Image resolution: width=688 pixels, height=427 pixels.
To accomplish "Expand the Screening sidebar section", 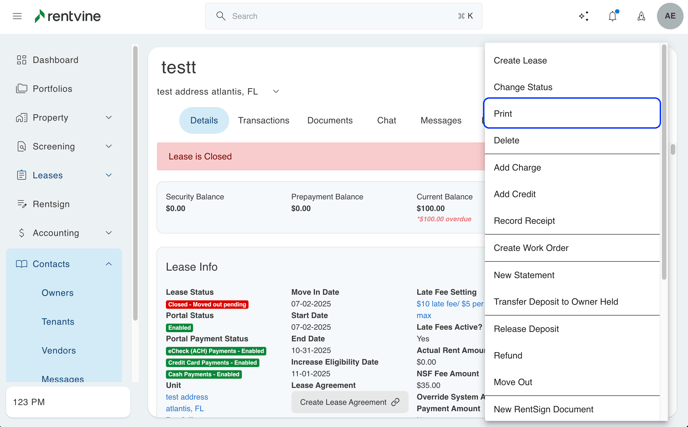I will point(108,146).
